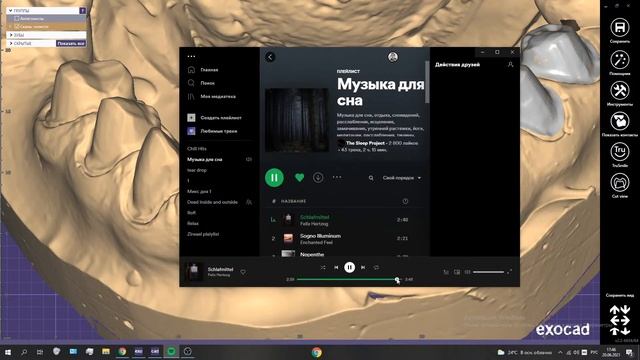This screenshot has height=360, width=640.
Task: Open the notification center icon
Action: click(629, 352)
